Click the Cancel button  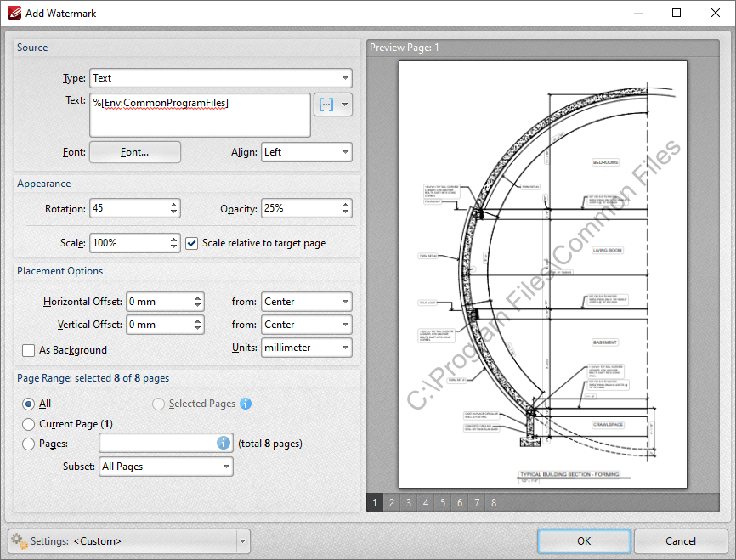coord(680,541)
